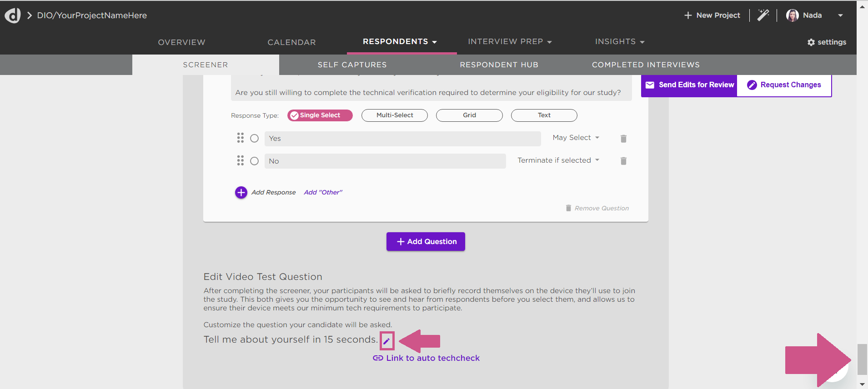The width and height of the screenshot is (868, 389).
Task: Select the No radio button
Action: [x=254, y=161]
